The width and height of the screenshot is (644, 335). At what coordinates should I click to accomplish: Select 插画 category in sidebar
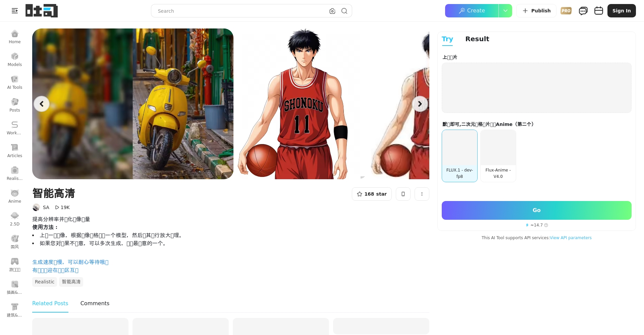(15, 288)
